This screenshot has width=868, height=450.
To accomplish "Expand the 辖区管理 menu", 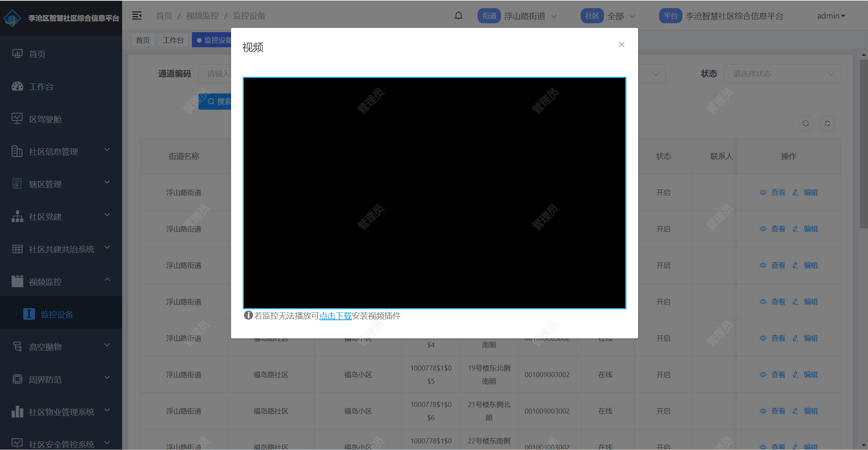I will (61, 184).
